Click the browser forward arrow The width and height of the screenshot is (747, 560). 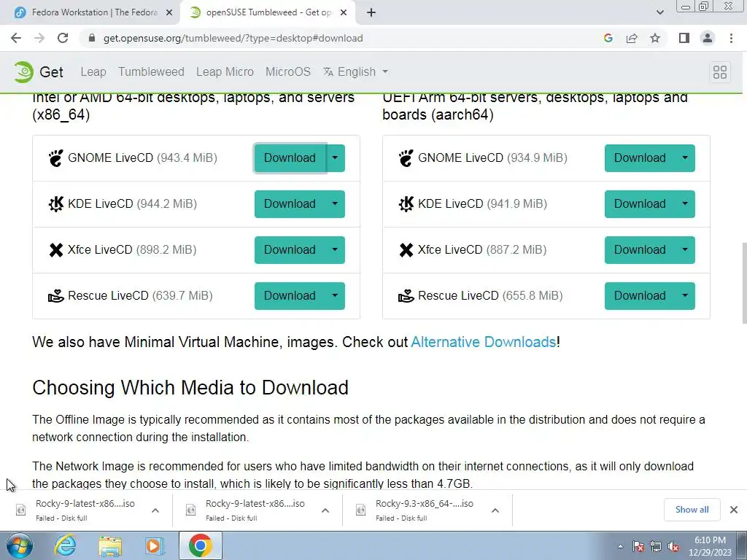[x=39, y=38]
